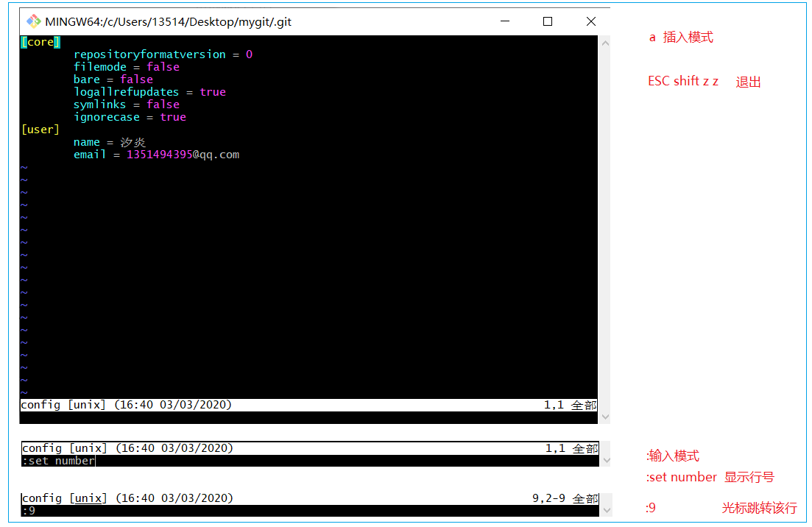Click the main terminal scrollbar up arrow
Image resolution: width=812 pixels, height=527 pixels.
605,43
